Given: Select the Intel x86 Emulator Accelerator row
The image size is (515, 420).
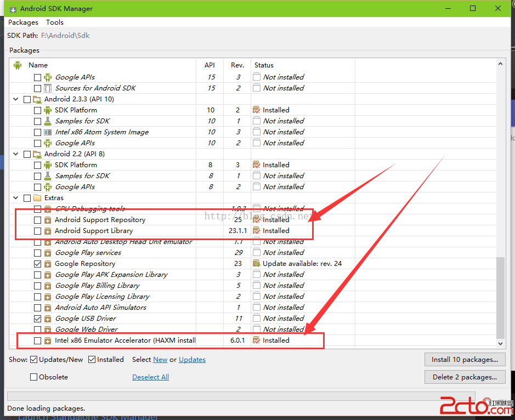Looking at the screenshot, I should (x=252, y=340).
